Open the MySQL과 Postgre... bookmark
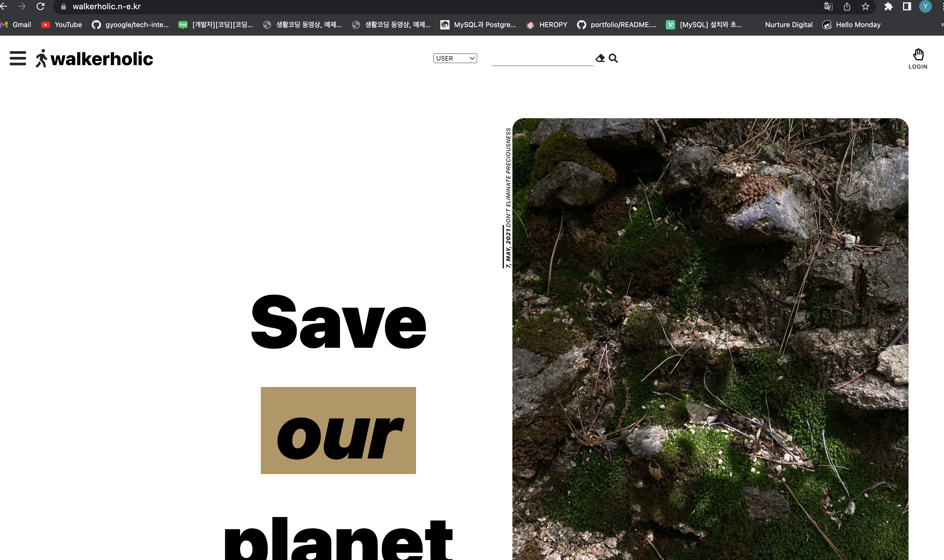944x560 pixels. click(x=478, y=25)
